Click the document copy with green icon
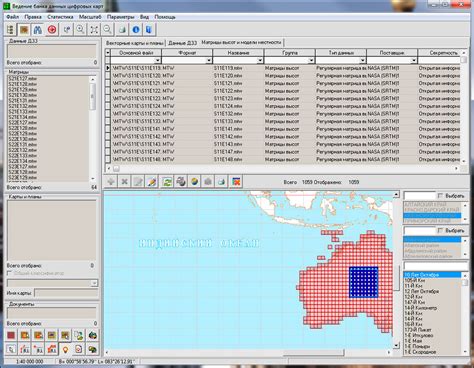 click(x=79, y=335)
